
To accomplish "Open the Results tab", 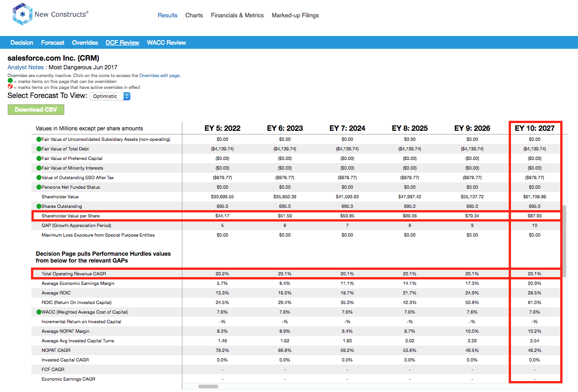I will pyautogui.click(x=167, y=15).
